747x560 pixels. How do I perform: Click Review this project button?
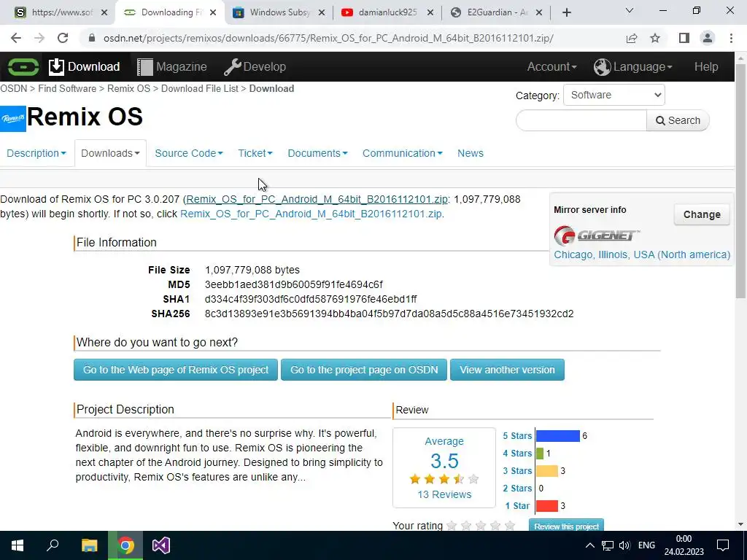tap(566, 526)
